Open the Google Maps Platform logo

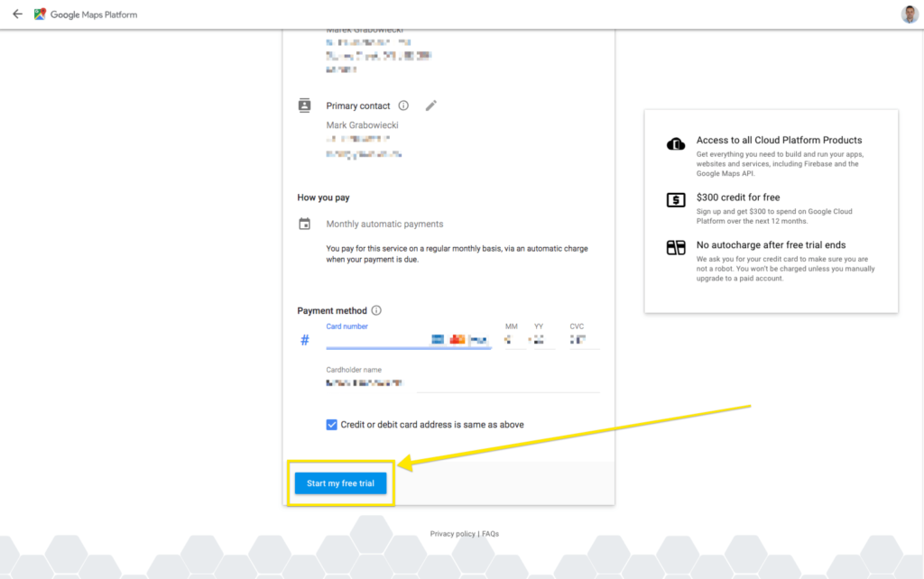point(40,14)
